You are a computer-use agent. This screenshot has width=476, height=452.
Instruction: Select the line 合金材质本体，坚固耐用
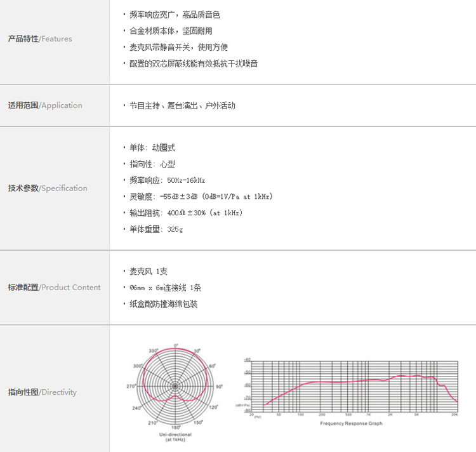pyautogui.click(x=171, y=31)
